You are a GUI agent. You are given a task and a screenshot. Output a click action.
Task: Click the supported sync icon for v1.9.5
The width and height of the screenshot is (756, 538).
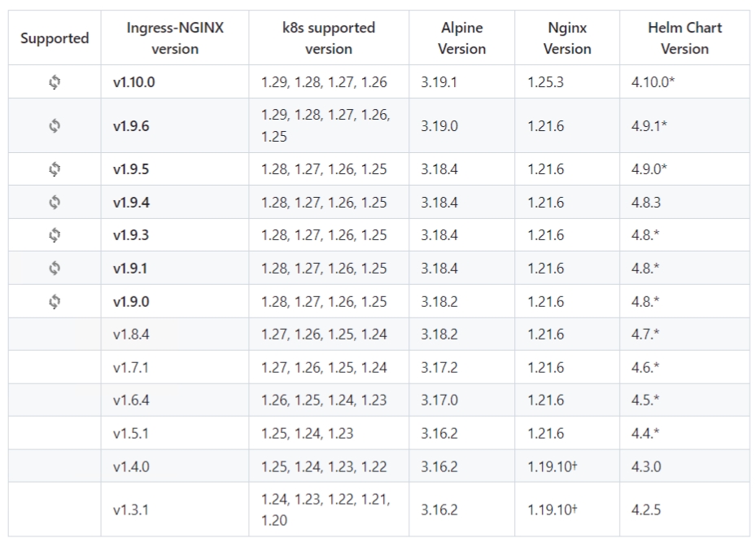point(55,169)
